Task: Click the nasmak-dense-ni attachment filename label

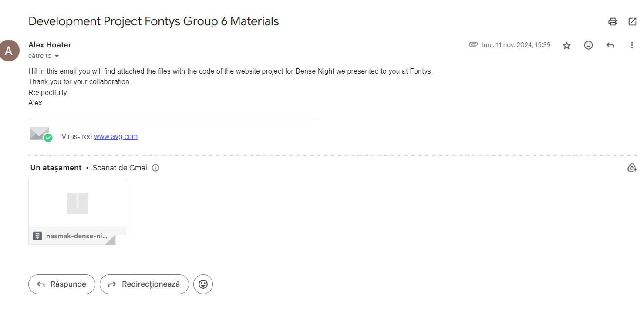Action: click(x=77, y=236)
